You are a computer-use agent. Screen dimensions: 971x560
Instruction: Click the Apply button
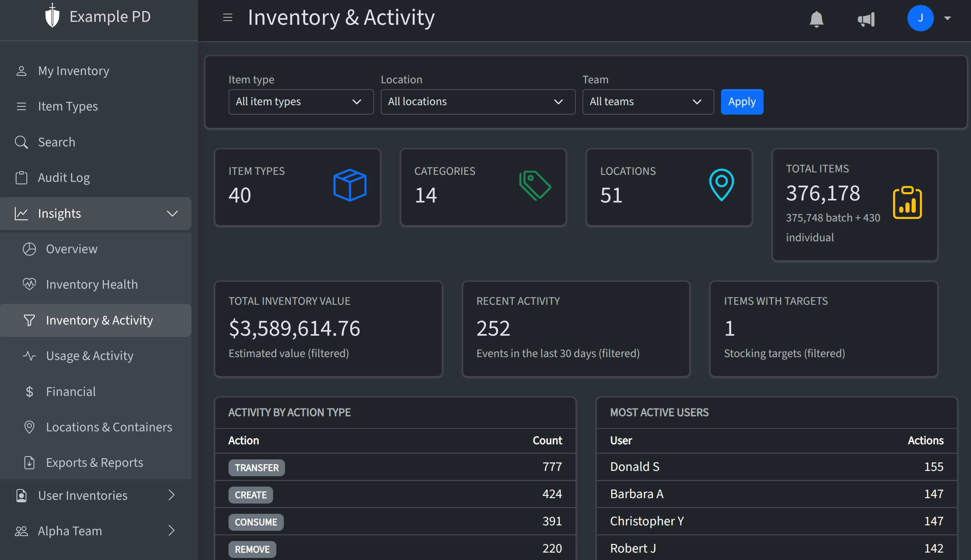742,101
